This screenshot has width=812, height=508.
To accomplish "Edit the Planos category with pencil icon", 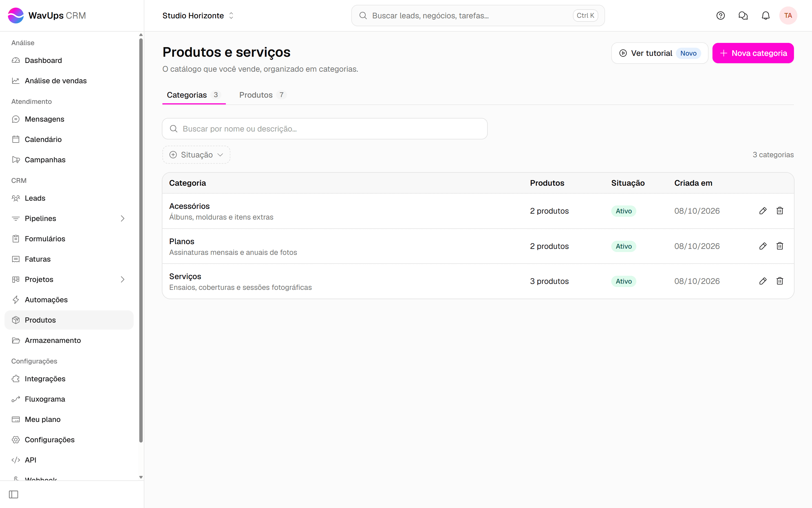I will [763, 246].
